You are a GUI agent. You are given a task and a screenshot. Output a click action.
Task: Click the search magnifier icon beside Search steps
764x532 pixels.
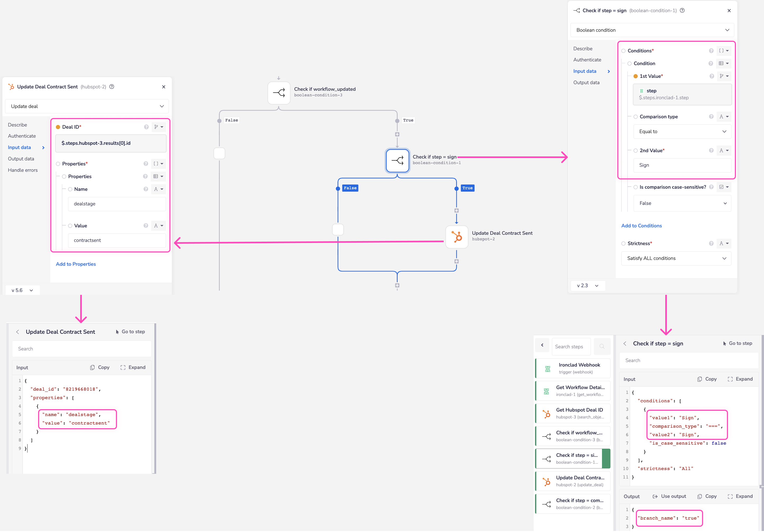coord(602,346)
